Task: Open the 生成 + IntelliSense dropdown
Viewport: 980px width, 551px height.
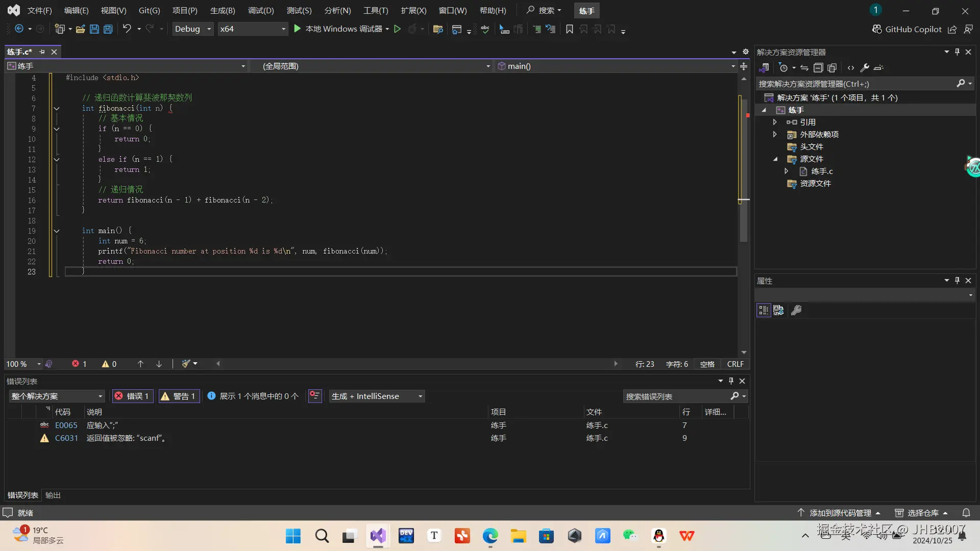Action: coord(377,396)
